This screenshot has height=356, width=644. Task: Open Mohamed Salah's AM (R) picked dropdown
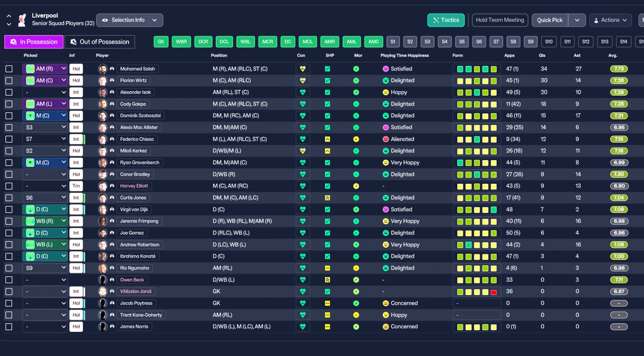click(45, 69)
